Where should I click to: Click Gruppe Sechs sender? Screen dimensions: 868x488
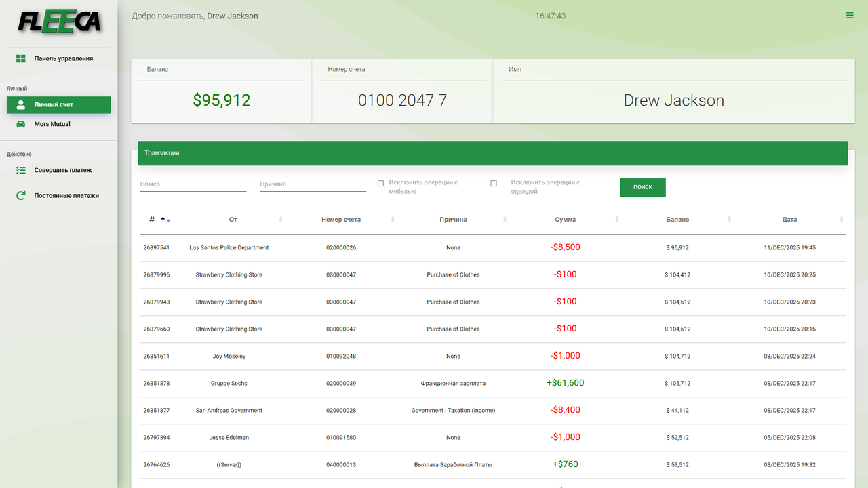[229, 384]
